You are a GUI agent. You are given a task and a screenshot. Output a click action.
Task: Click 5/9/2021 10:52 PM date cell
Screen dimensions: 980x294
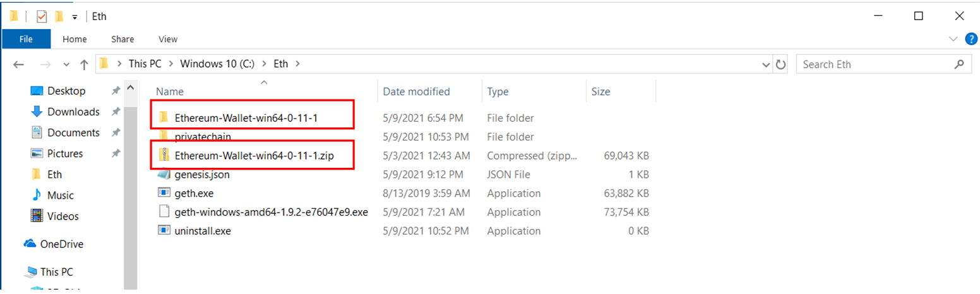point(426,231)
